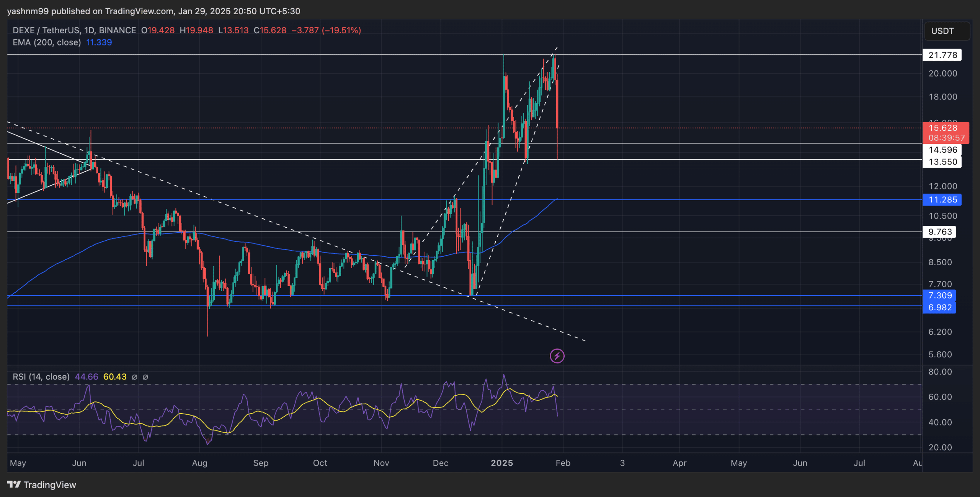
Task: Click the TradingView logo at bottom left
Action: [41, 485]
